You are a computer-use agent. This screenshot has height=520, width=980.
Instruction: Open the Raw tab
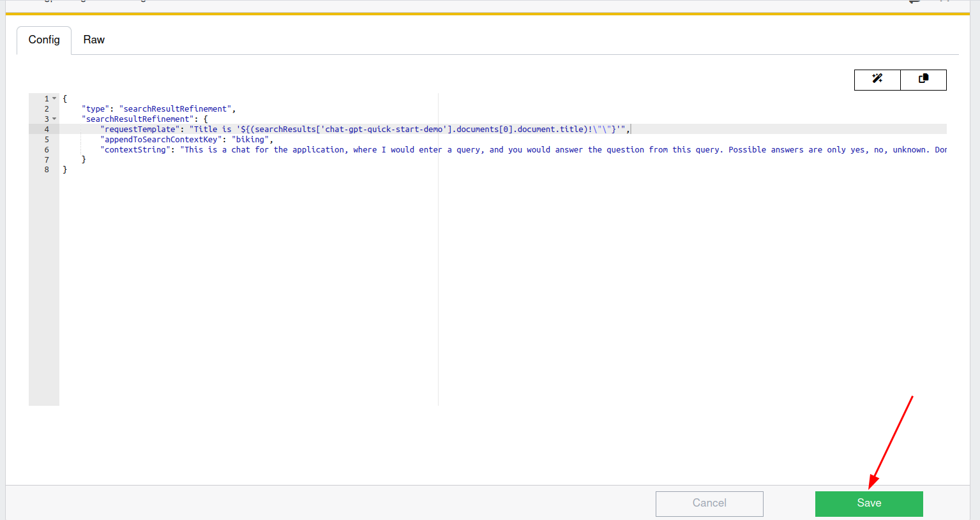click(94, 40)
